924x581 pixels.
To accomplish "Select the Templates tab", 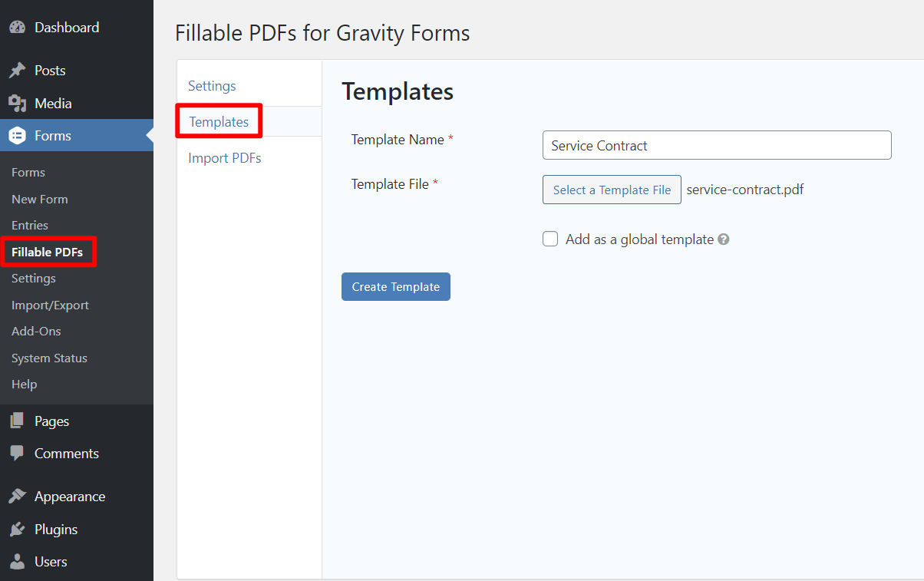I will [219, 121].
